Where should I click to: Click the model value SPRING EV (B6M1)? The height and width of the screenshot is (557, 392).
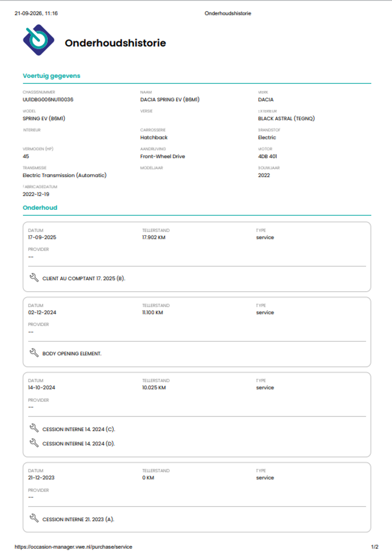coord(44,119)
